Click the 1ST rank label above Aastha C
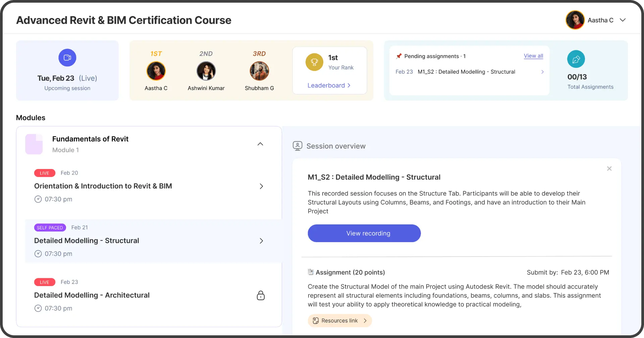This screenshot has height=338, width=644. point(156,54)
